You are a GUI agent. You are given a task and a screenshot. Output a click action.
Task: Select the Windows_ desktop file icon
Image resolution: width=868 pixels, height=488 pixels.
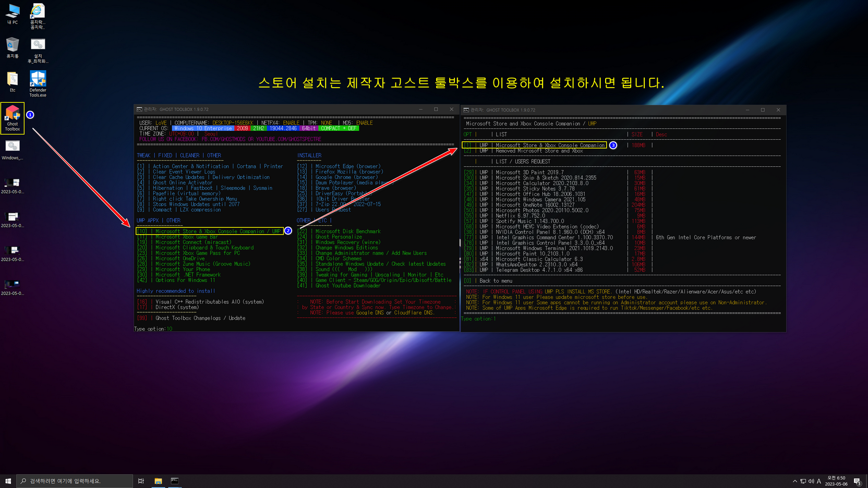[x=13, y=150]
